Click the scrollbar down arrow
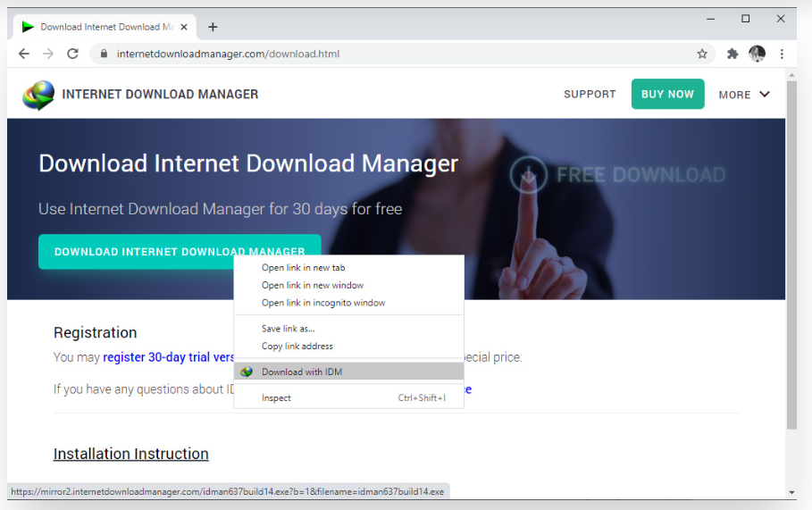 click(791, 492)
